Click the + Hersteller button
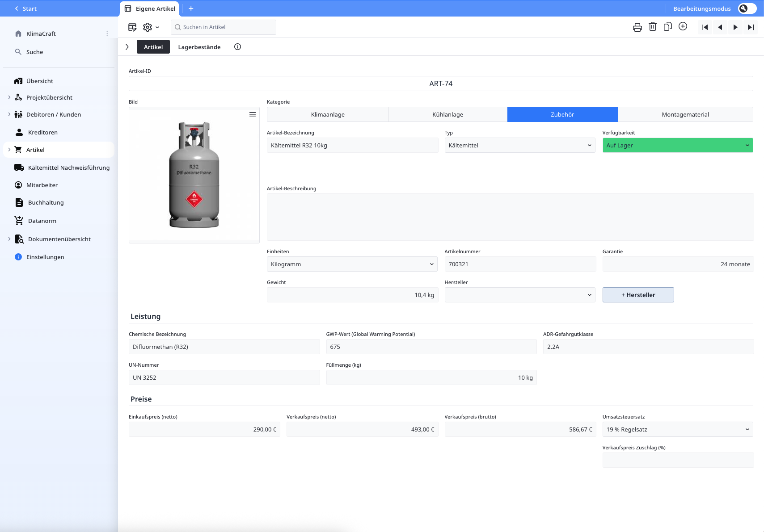This screenshot has height=532, width=764. tap(638, 295)
